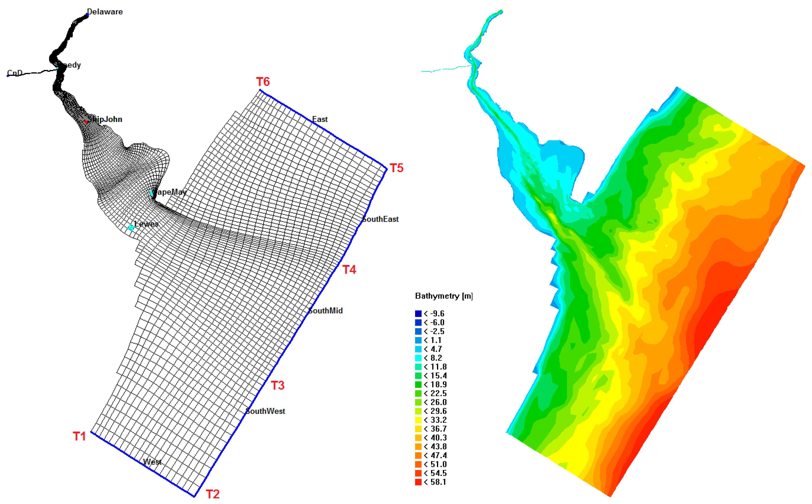Click the CnD canal endpoint marker

pos(8,76)
